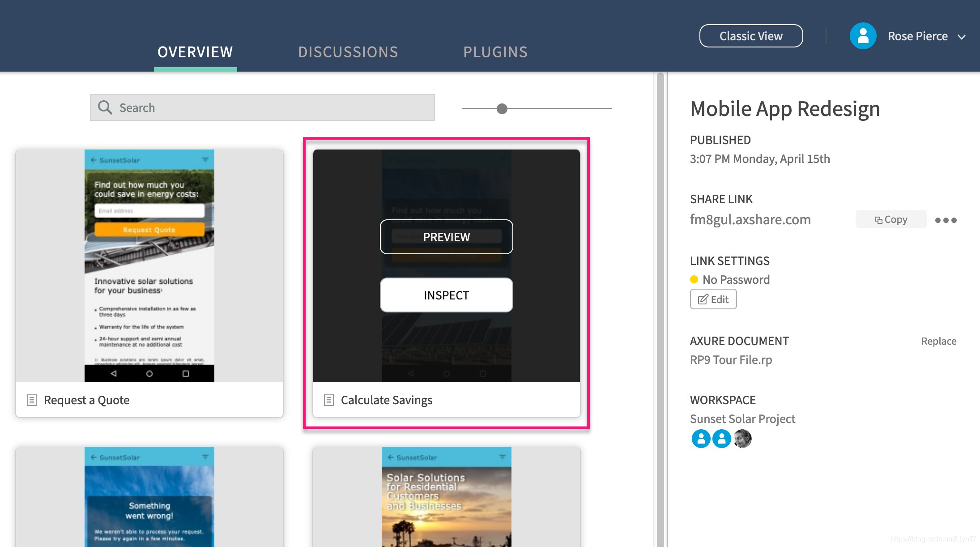
Task: Open the Something went wrong page thumbnail
Action: [x=149, y=496]
